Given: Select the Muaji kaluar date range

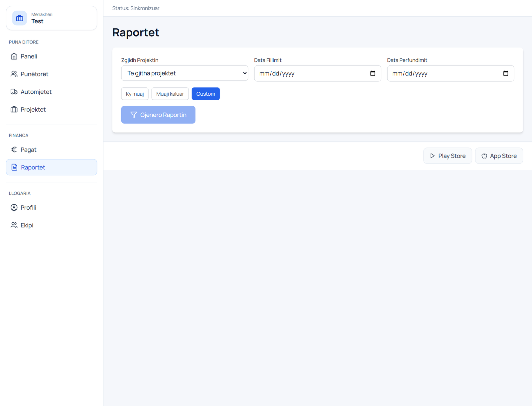Looking at the screenshot, I should 170,94.
